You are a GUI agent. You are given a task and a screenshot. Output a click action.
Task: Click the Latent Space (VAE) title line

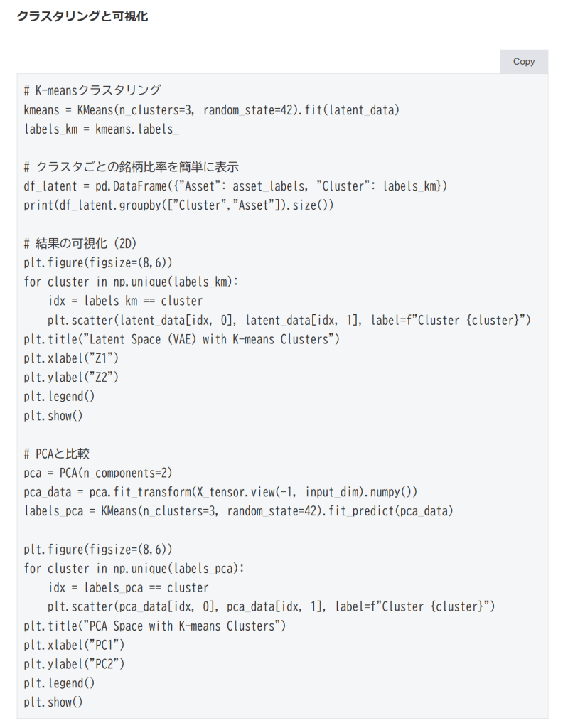tap(182, 339)
